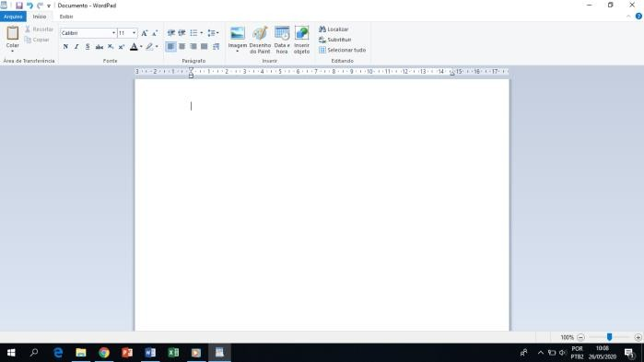Expand the Imagem dropdown arrow
The height and width of the screenshot is (362, 644).
coord(238,52)
